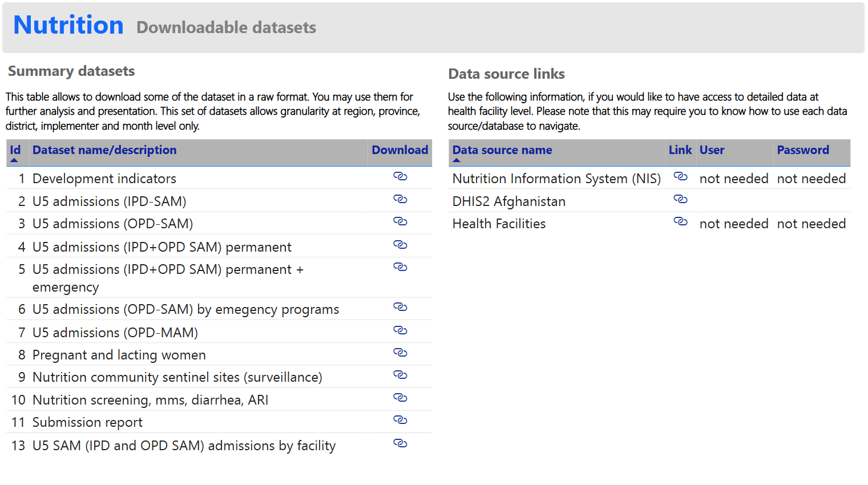Open the DHIS2 Afghanistan link icon
868x485 pixels.
coord(680,199)
